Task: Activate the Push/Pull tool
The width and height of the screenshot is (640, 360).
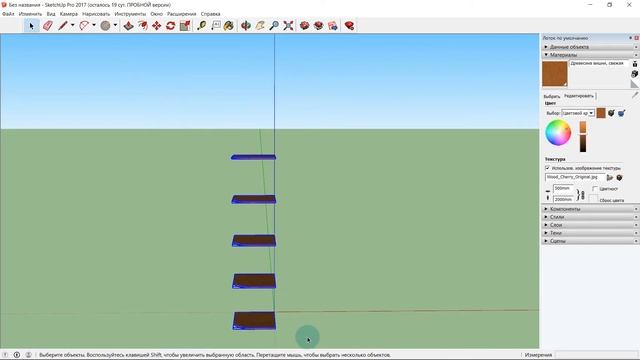Action: tap(129, 26)
